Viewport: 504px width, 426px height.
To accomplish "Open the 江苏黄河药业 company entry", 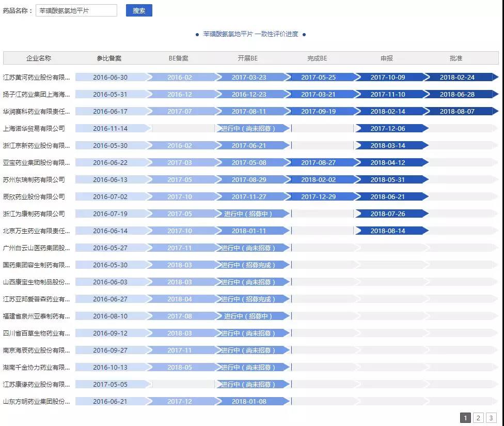I will [36, 78].
